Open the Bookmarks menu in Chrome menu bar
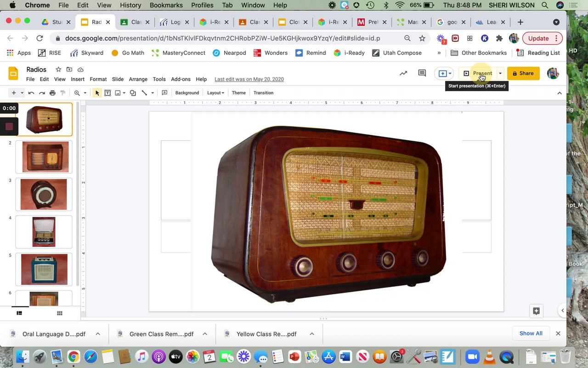 point(167,5)
